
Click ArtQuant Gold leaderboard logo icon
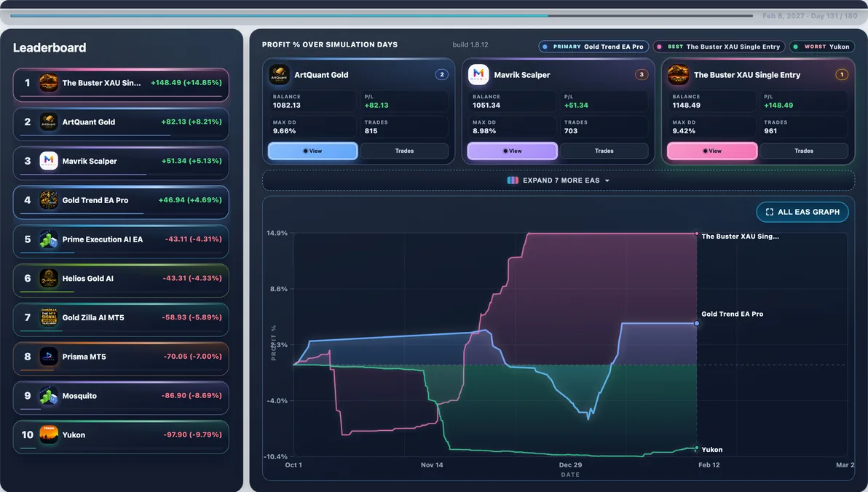[x=49, y=122]
